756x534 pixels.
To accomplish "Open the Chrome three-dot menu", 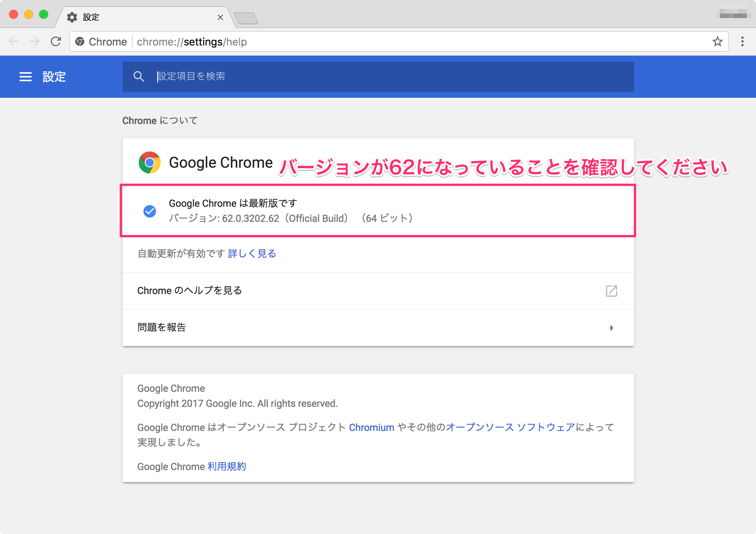I will (742, 41).
